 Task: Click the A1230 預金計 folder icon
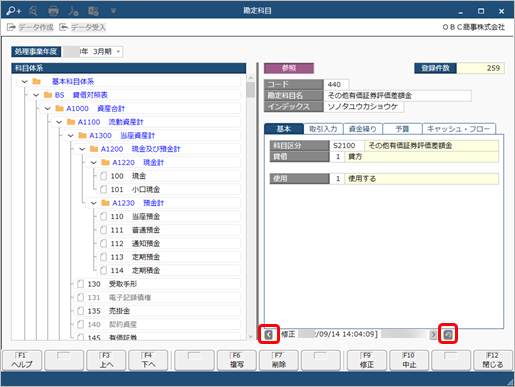105,203
